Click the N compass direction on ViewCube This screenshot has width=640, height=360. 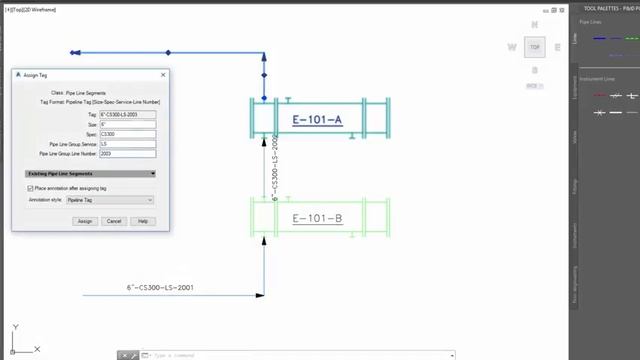(535, 25)
